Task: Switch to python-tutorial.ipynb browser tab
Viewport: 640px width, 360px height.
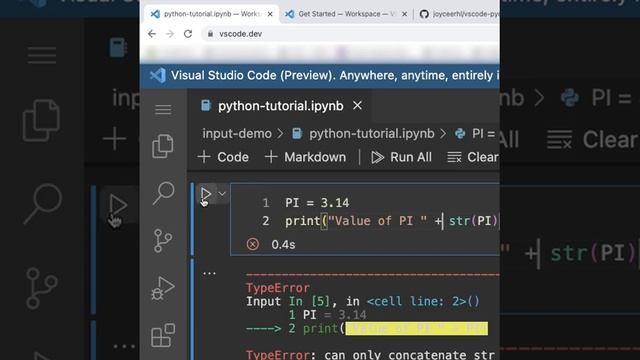Action: (211, 14)
